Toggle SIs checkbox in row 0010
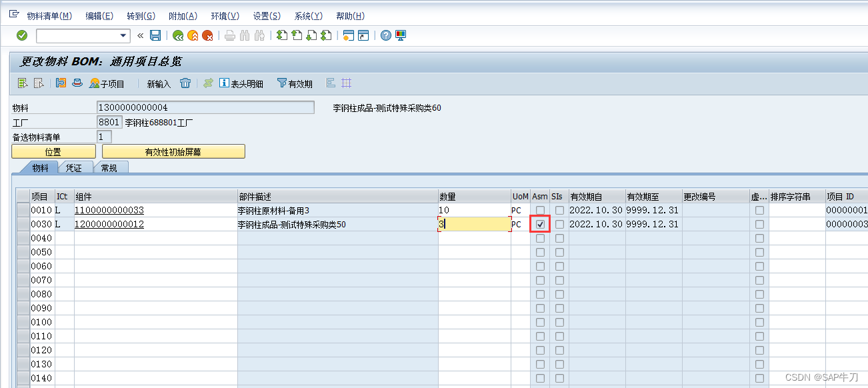This screenshot has width=868, height=388. 559,211
